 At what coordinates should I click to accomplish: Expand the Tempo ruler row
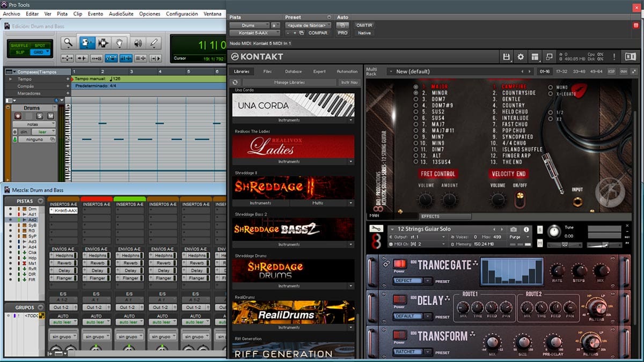(x=11, y=79)
